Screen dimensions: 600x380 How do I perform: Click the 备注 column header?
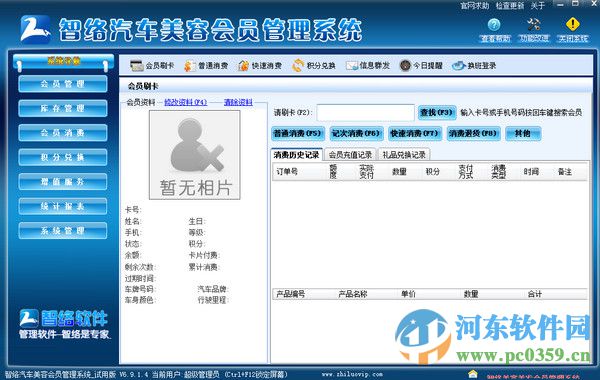pyautogui.click(x=565, y=172)
